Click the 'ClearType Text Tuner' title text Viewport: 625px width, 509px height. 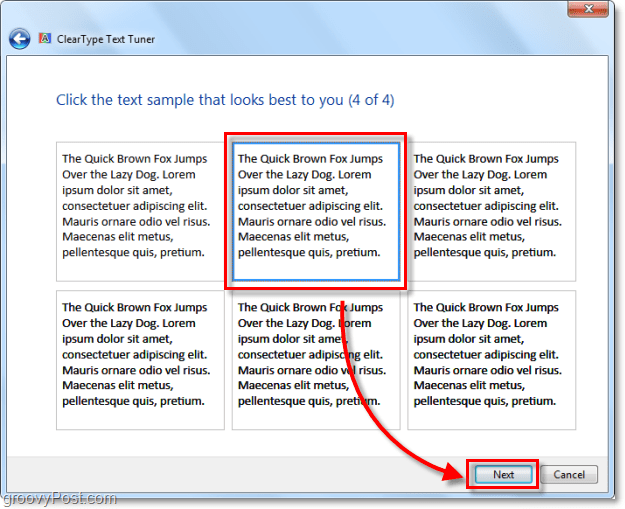(106, 39)
